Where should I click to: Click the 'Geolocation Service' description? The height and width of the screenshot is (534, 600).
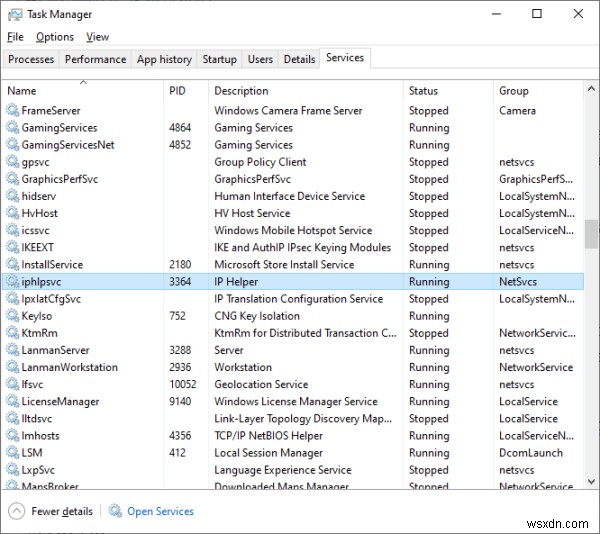[x=261, y=384]
